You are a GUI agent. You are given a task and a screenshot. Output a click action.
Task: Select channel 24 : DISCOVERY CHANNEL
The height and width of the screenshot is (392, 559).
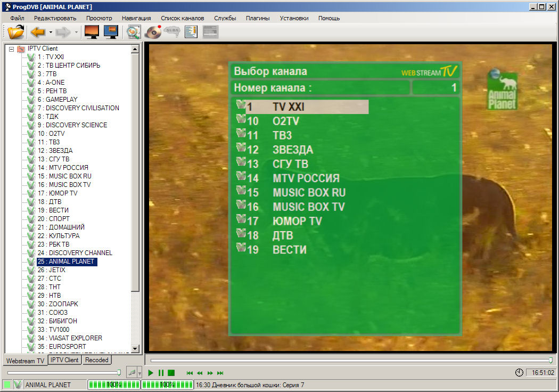[75, 253]
